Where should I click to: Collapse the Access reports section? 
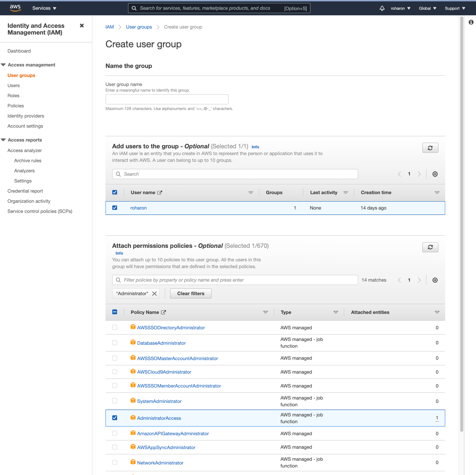3,140
